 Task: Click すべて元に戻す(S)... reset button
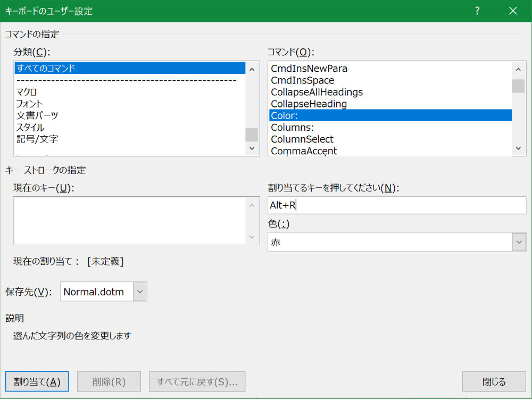click(197, 381)
